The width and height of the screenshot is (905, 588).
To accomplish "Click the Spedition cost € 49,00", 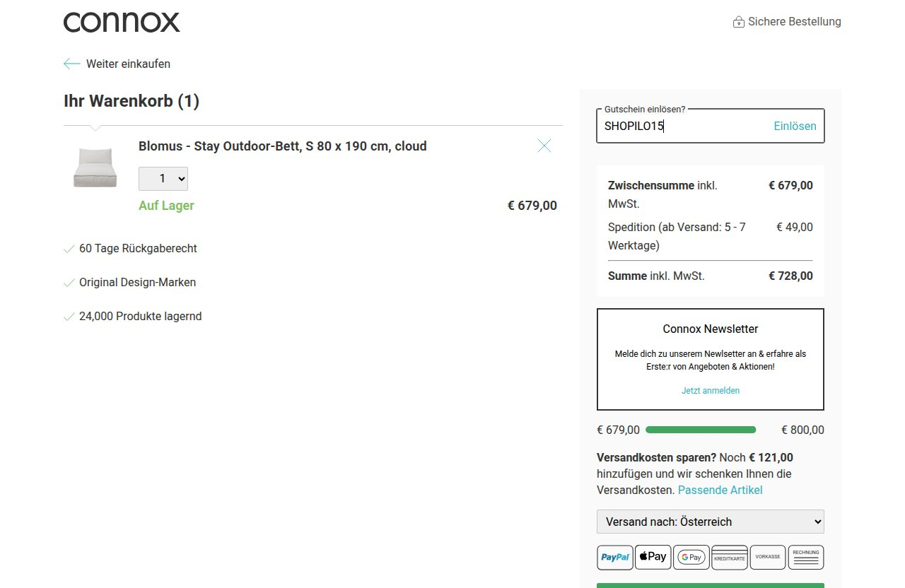I will coord(795,227).
